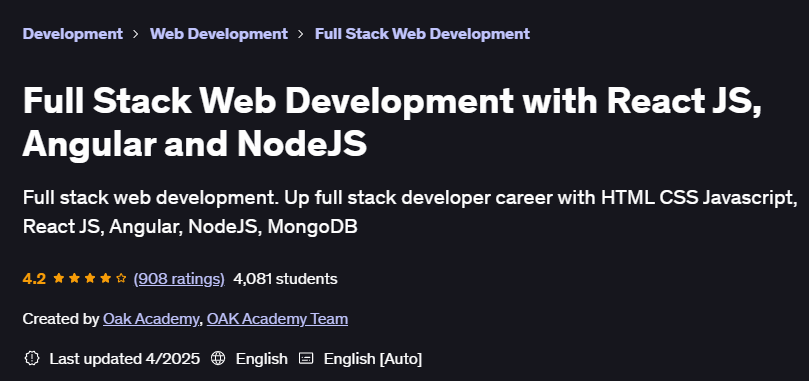Click the English language text beside globe
The image size is (809, 381).
coord(262,358)
